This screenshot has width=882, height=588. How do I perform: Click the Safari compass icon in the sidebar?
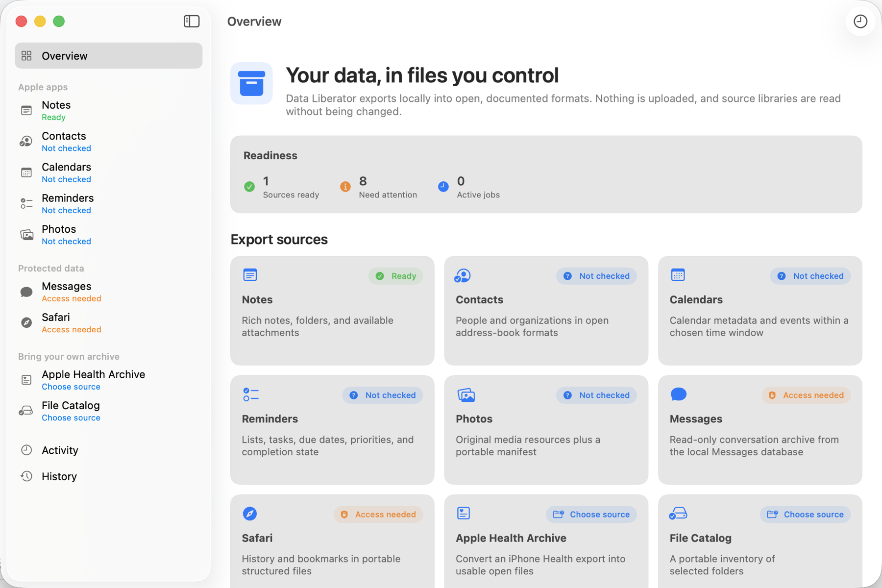click(x=26, y=323)
